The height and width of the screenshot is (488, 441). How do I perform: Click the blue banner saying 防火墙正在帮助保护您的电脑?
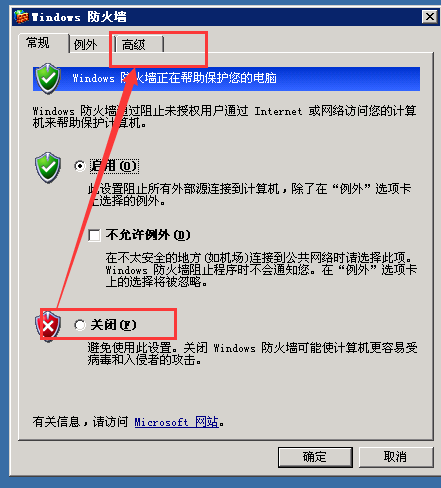226,79
